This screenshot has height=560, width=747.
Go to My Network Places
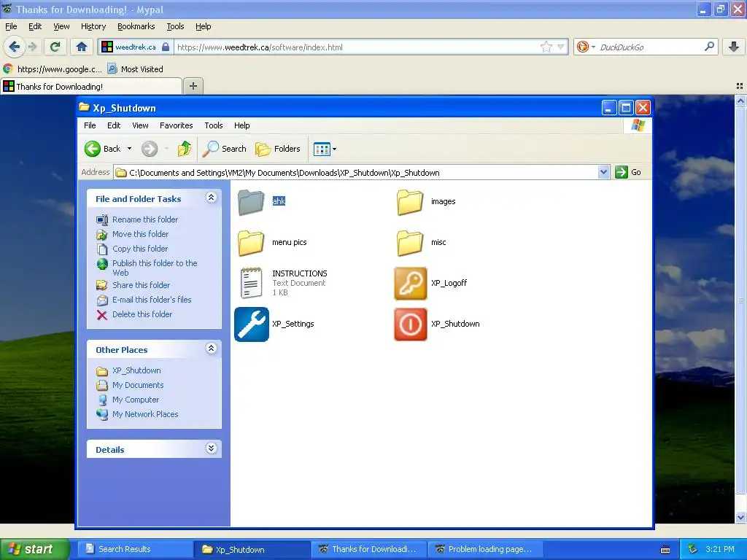click(x=145, y=414)
